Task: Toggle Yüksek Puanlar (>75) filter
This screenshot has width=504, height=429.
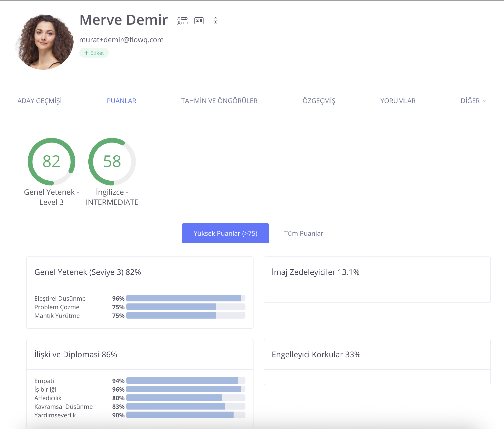Action: click(x=225, y=233)
